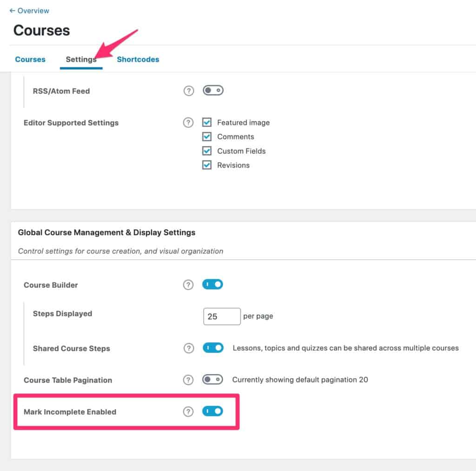Open the Shortcodes tab
This screenshot has height=471, width=476.
point(138,59)
